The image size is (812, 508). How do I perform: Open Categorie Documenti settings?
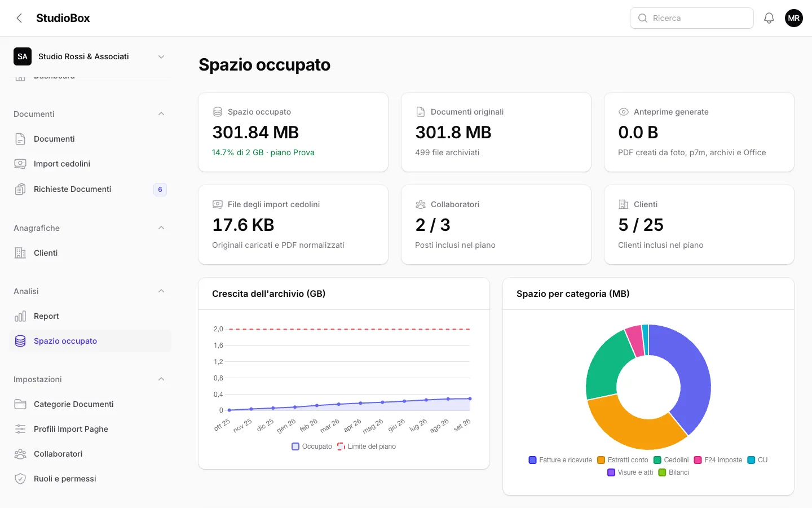point(90,404)
